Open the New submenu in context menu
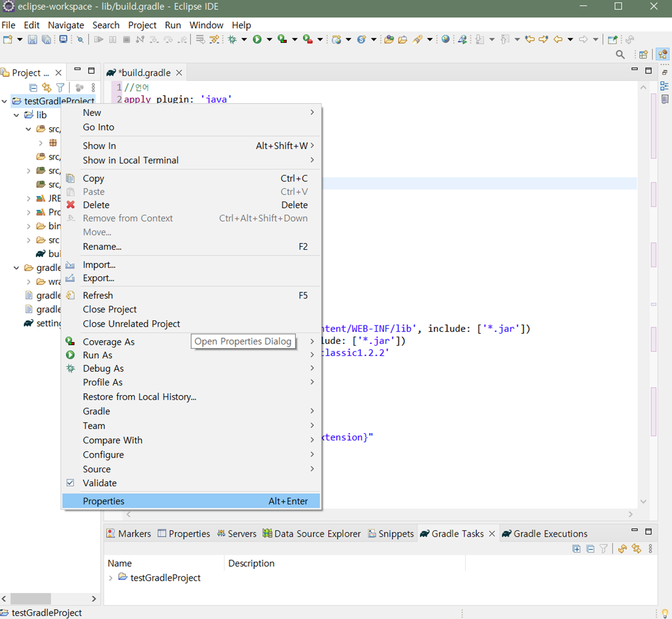The width and height of the screenshot is (672, 619). 190,113
